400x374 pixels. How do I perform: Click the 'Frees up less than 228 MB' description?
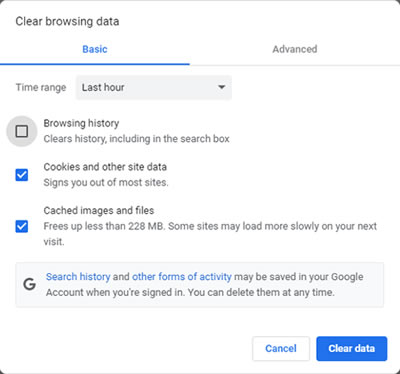point(210,234)
